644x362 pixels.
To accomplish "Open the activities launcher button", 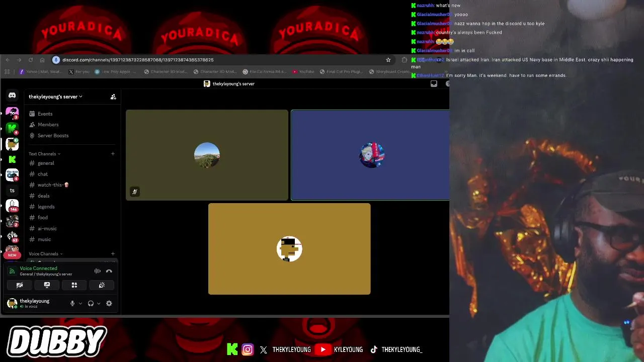I will [x=74, y=285].
